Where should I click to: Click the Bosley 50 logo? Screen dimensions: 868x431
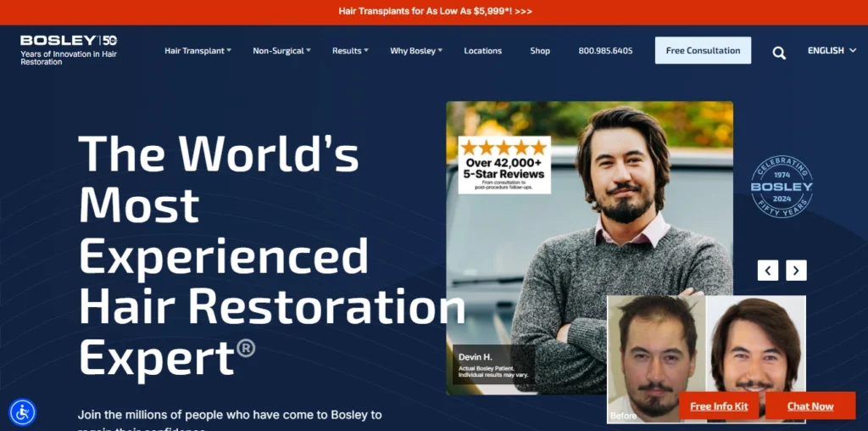[69, 41]
